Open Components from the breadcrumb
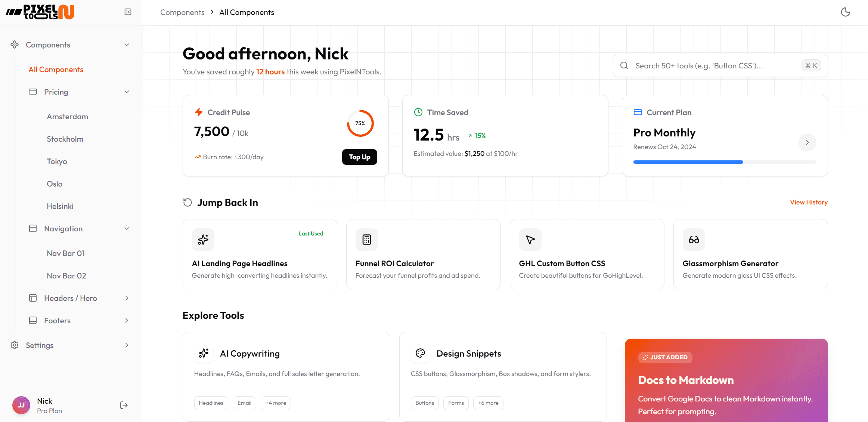 182,12
